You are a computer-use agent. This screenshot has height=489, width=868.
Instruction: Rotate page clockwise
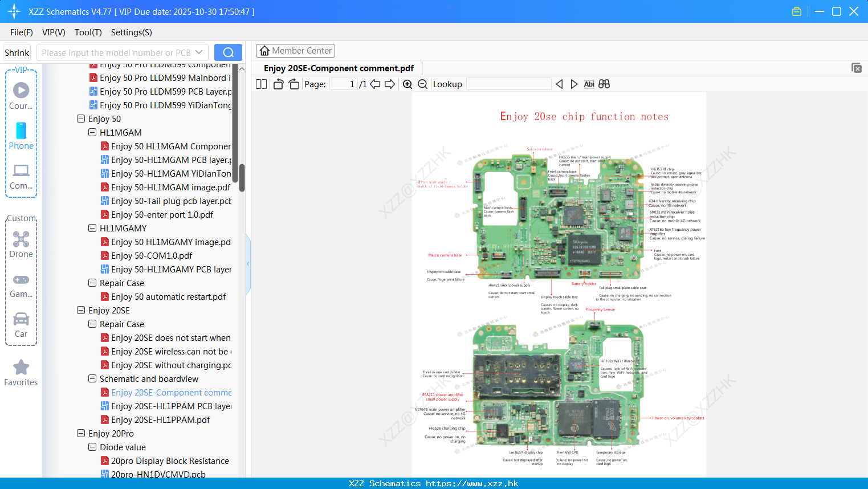pyautogui.click(x=294, y=84)
